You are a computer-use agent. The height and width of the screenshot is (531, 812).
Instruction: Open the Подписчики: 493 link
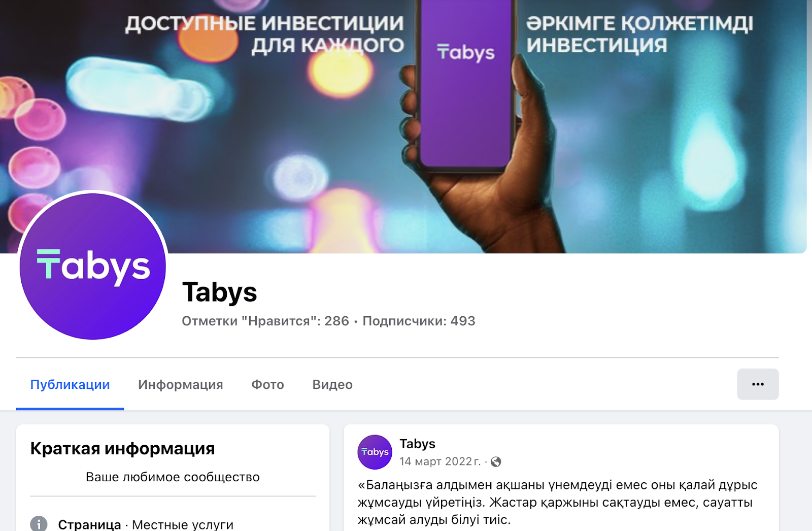[x=419, y=321]
